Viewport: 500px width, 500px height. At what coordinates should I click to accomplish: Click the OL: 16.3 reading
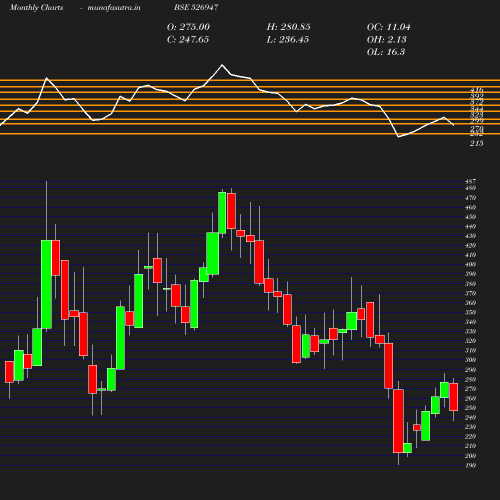pos(386,52)
